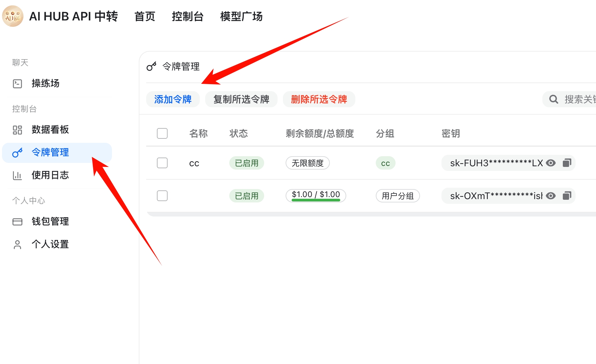
Task: Open 使用日志 usage log page
Action: coord(50,175)
